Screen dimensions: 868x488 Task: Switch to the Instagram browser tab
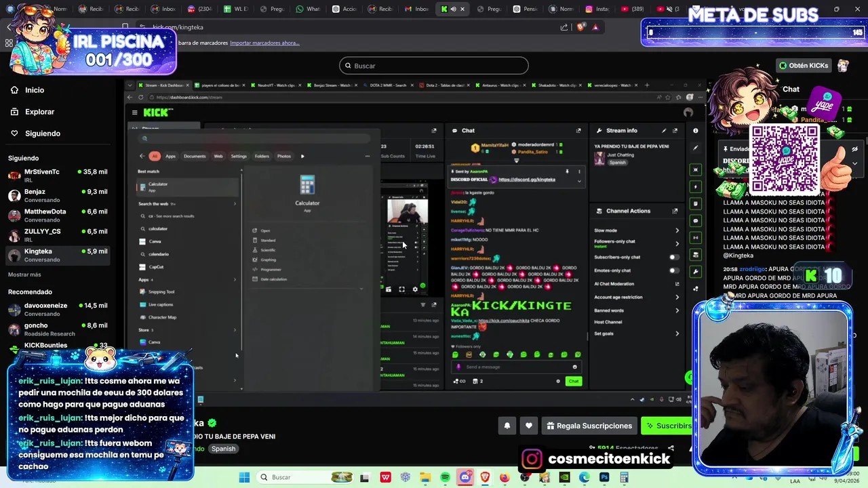click(x=597, y=9)
